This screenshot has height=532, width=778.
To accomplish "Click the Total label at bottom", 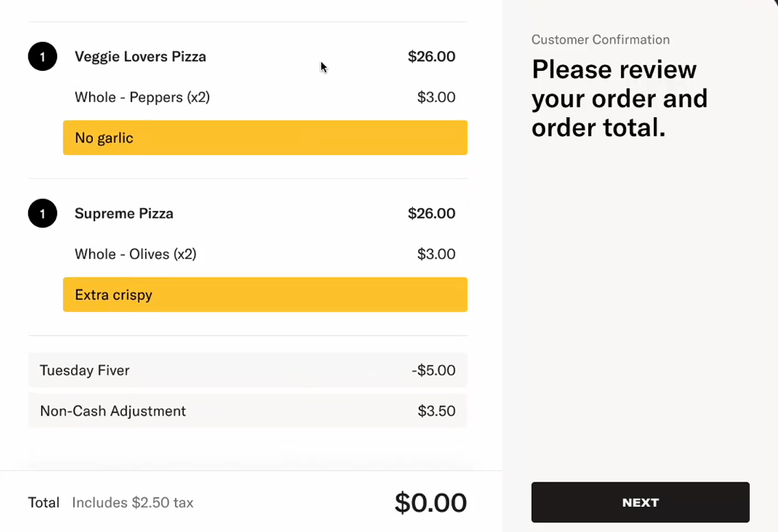I will click(43, 503).
